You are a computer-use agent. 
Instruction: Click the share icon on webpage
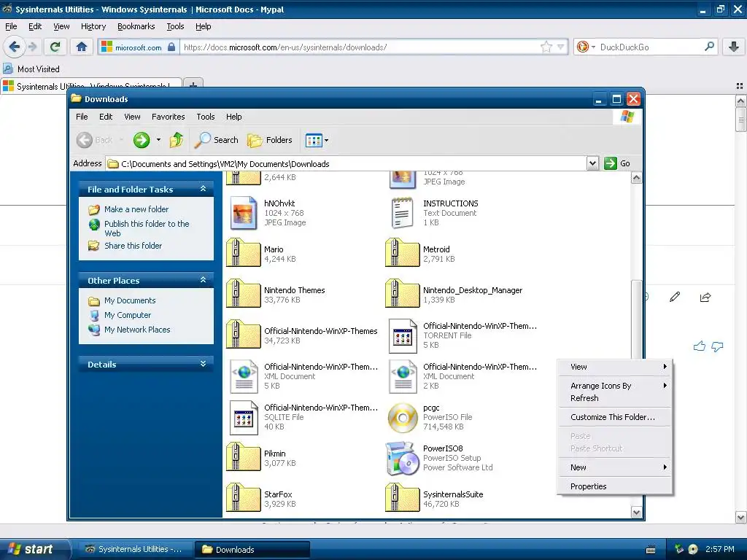705,297
